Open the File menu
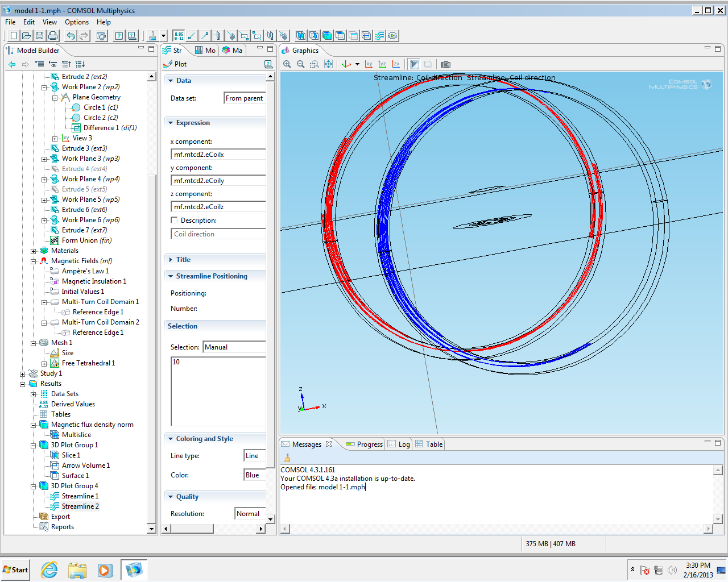728x582 pixels. coord(10,22)
